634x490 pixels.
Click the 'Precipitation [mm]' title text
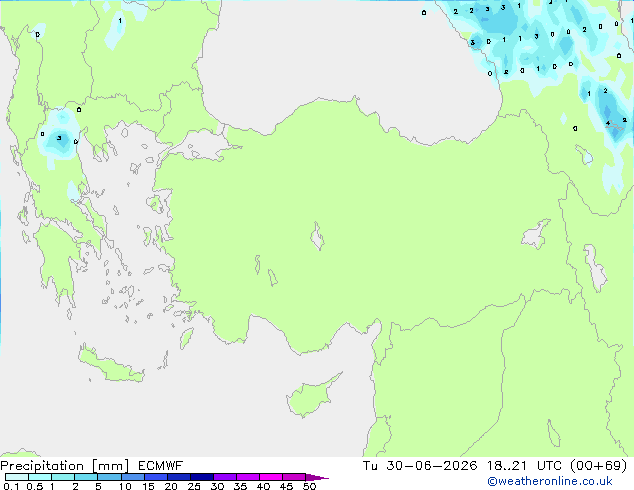tap(65, 466)
